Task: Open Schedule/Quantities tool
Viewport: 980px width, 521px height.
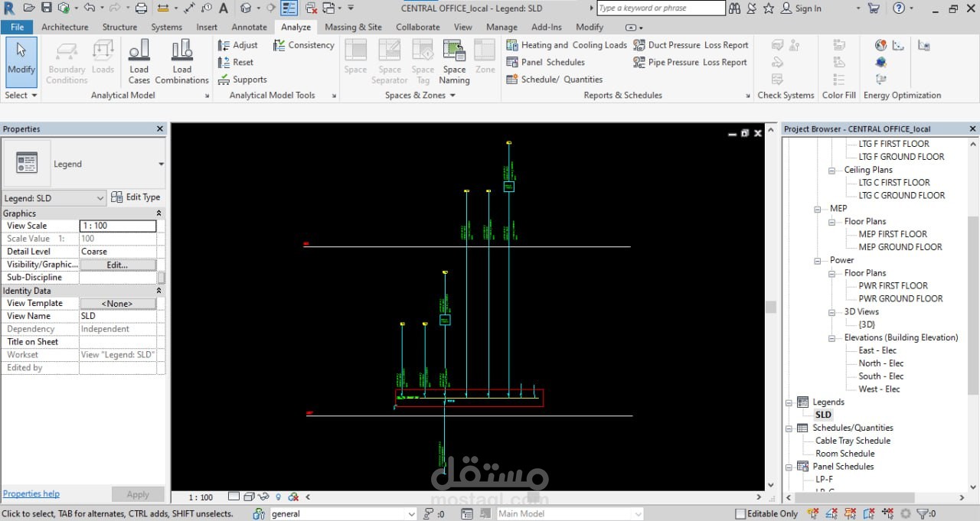Action: coord(554,80)
